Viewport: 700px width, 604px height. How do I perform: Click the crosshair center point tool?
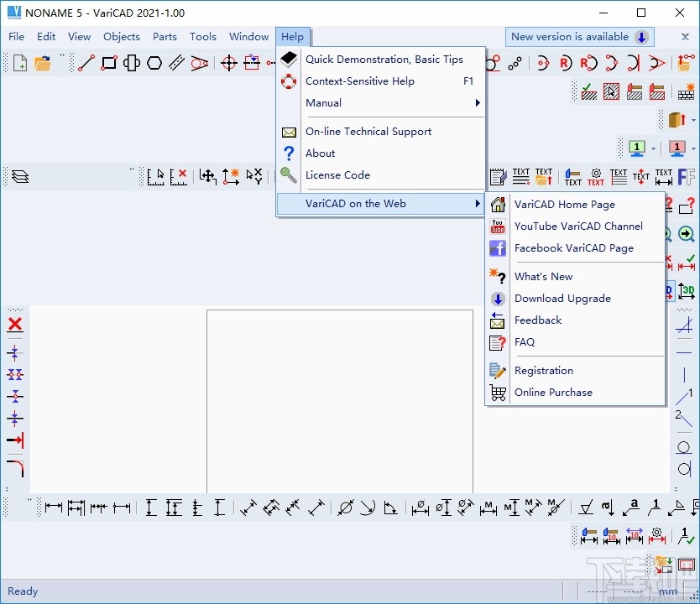pyautogui.click(x=229, y=63)
